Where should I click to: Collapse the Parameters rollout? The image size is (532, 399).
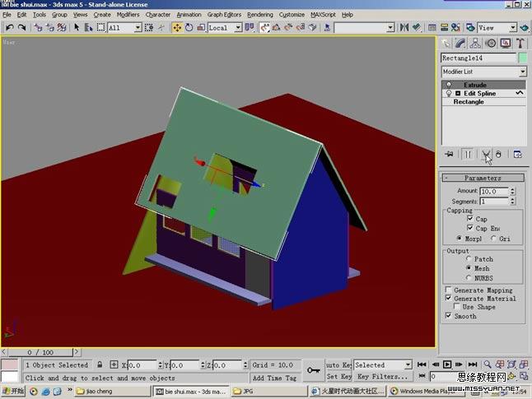[x=483, y=178]
